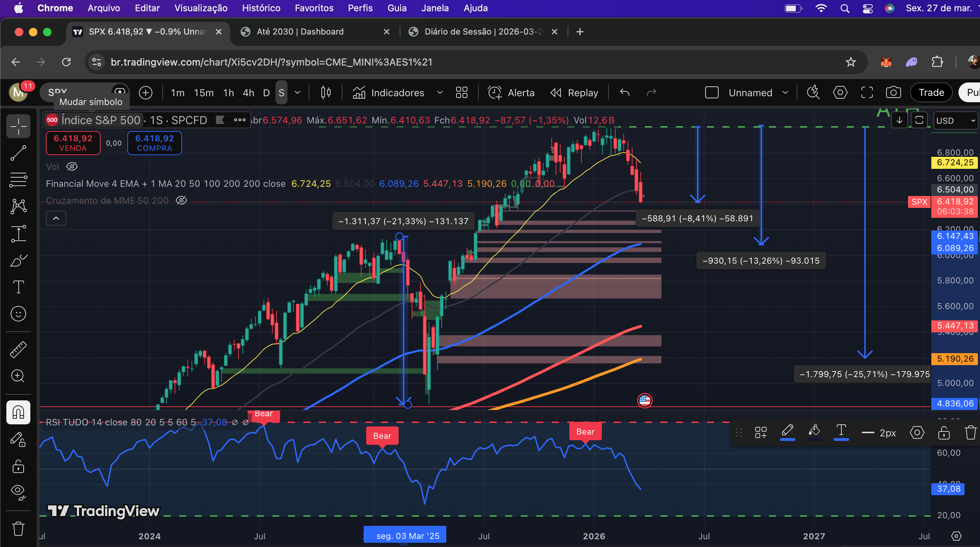This screenshot has height=547, width=980.
Task: Show the Cruzamento de MME 50 200 indicator
Action: (181, 200)
